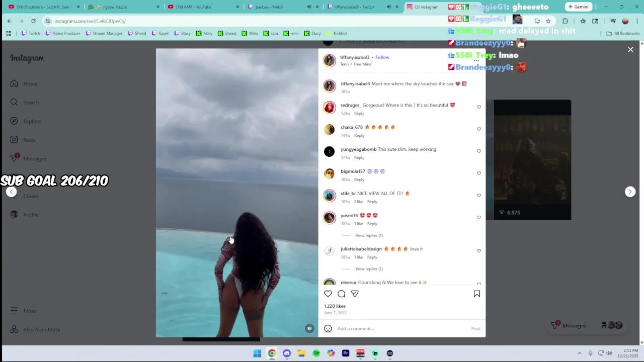Open the KickBot bookmark
644x362 pixels.
coord(337,33)
